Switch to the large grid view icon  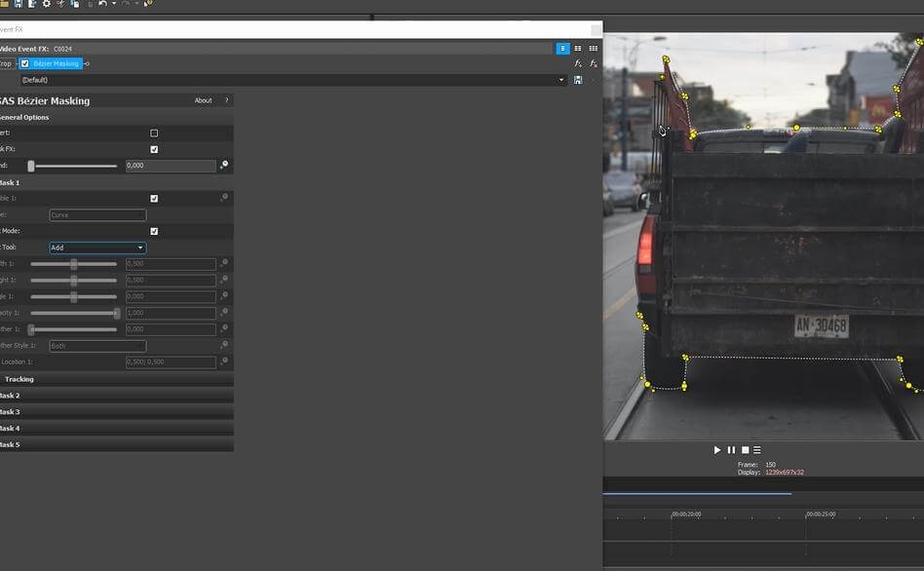click(593, 48)
